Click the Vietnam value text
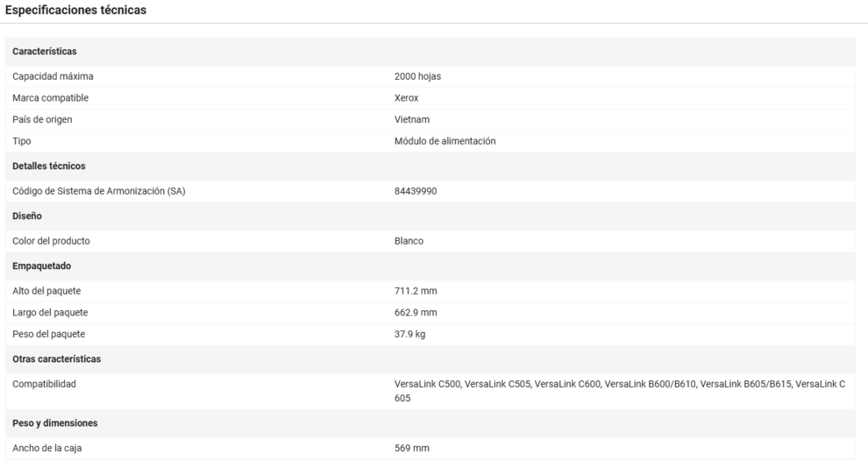This screenshot has height=475, width=868. (x=411, y=119)
